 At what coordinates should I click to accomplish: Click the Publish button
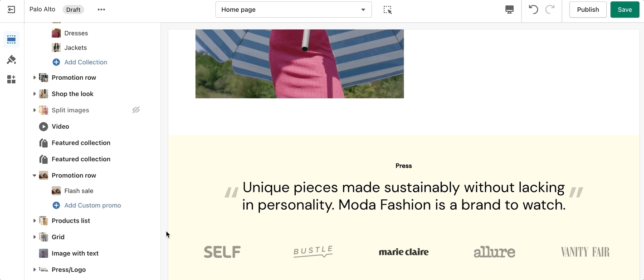(588, 10)
